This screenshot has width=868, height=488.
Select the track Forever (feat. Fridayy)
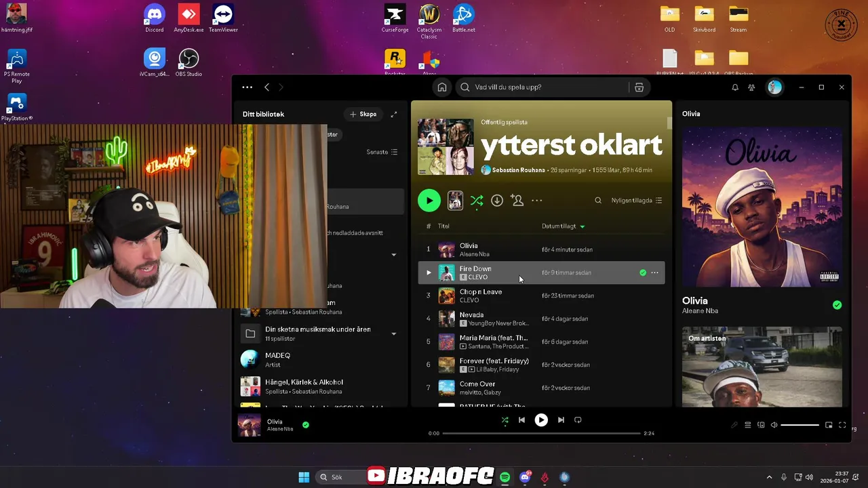541,365
